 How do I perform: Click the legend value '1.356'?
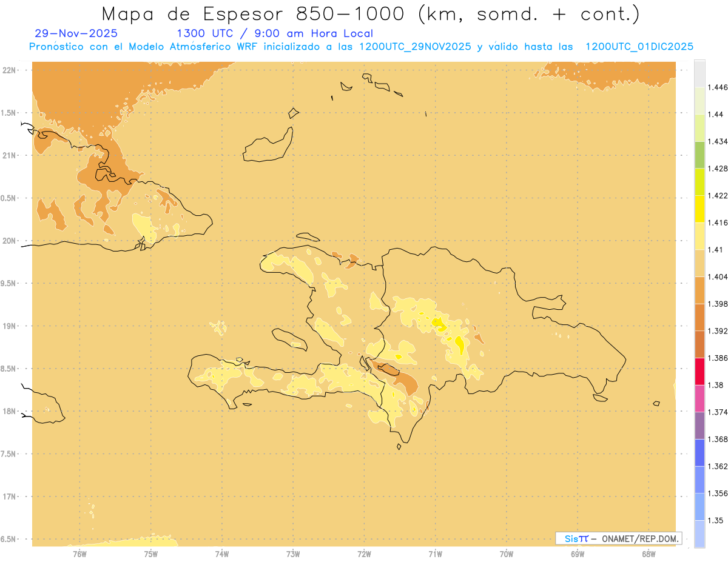point(718,493)
